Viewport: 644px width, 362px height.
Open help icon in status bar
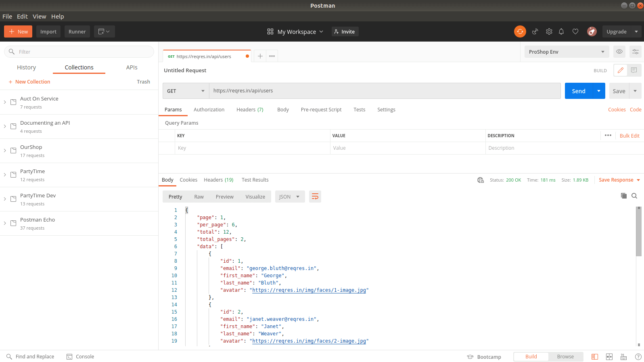(x=638, y=357)
